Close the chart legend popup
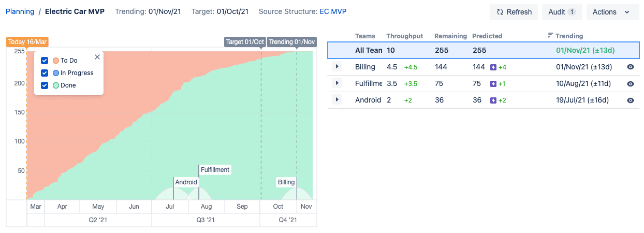The width and height of the screenshot is (644, 233). (x=97, y=57)
